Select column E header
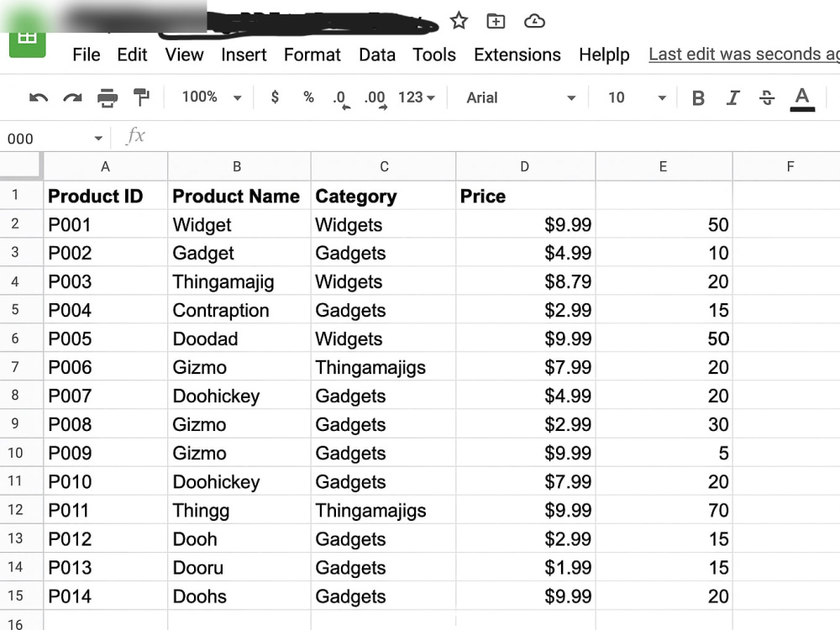The height and width of the screenshot is (630, 840). point(664,166)
